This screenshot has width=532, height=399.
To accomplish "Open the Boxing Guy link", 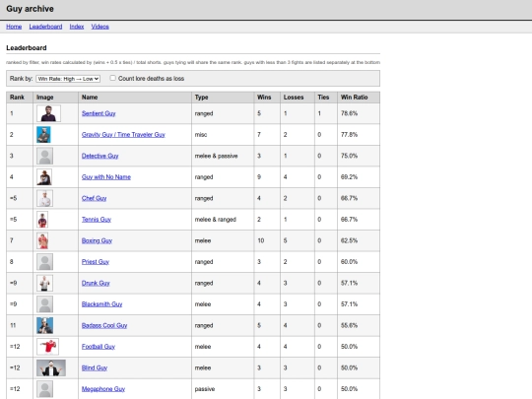I will [x=97, y=240].
